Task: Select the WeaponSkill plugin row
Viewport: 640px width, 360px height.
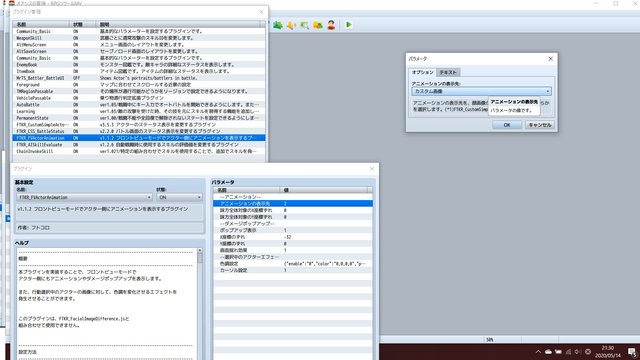Action: (139, 38)
